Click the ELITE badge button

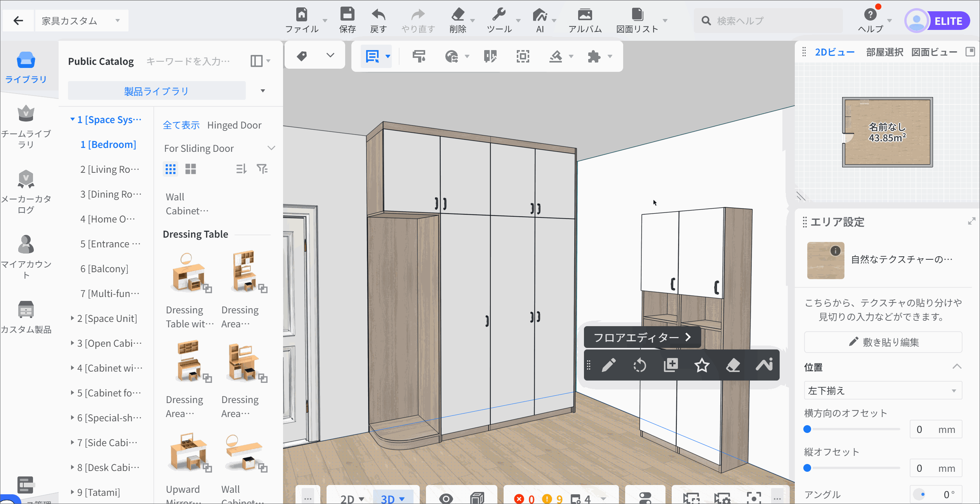948,21
